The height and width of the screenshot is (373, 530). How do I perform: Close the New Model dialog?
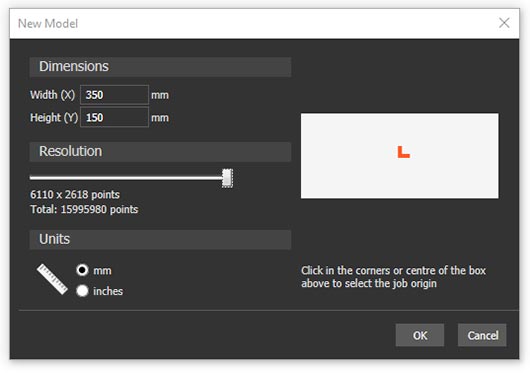(504, 23)
